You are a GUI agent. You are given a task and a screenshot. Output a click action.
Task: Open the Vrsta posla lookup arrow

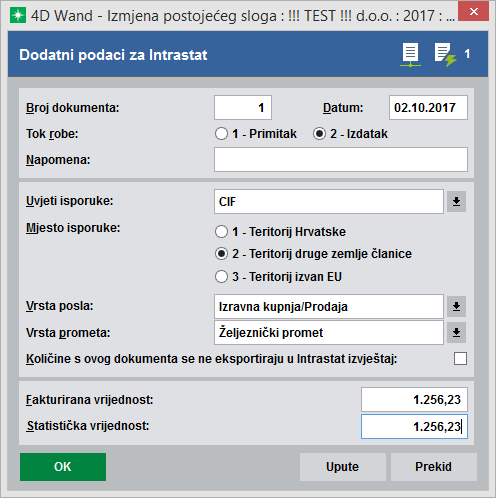click(456, 306)
